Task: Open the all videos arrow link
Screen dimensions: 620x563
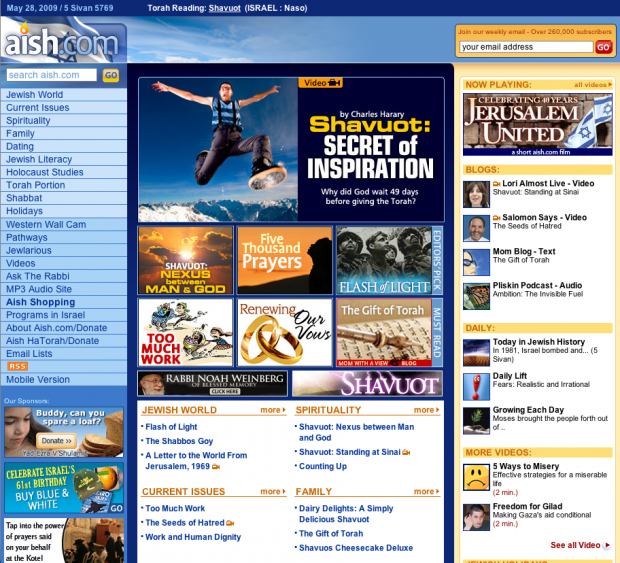Action: 592,85
